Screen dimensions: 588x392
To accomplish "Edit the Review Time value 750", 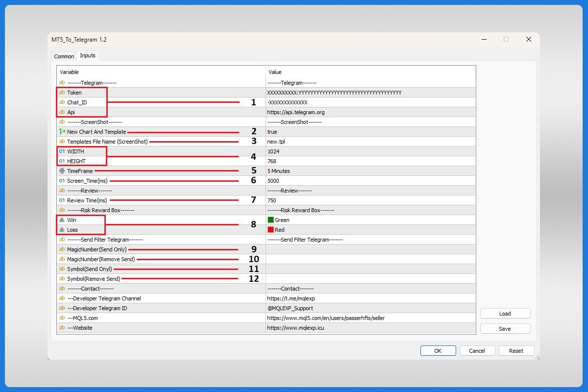I will pyautogui.click(x=370, y=200).
